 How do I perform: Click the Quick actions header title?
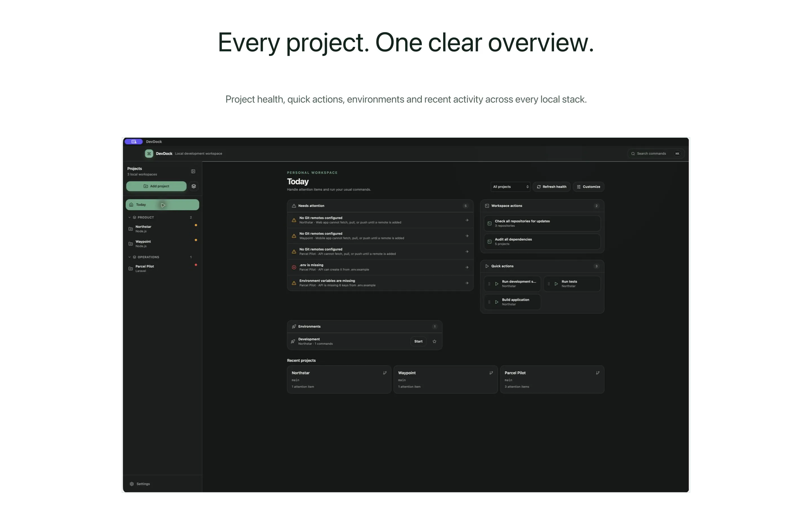(502, 266)
